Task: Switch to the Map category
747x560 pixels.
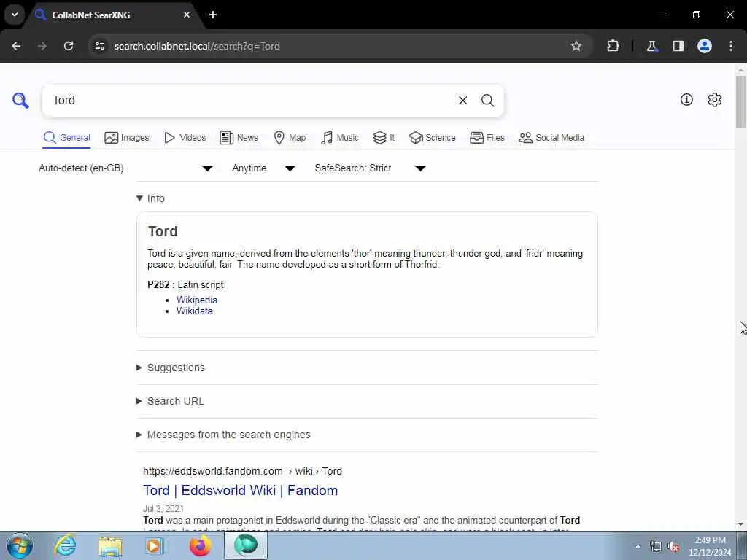Action: tap(290, 138)
